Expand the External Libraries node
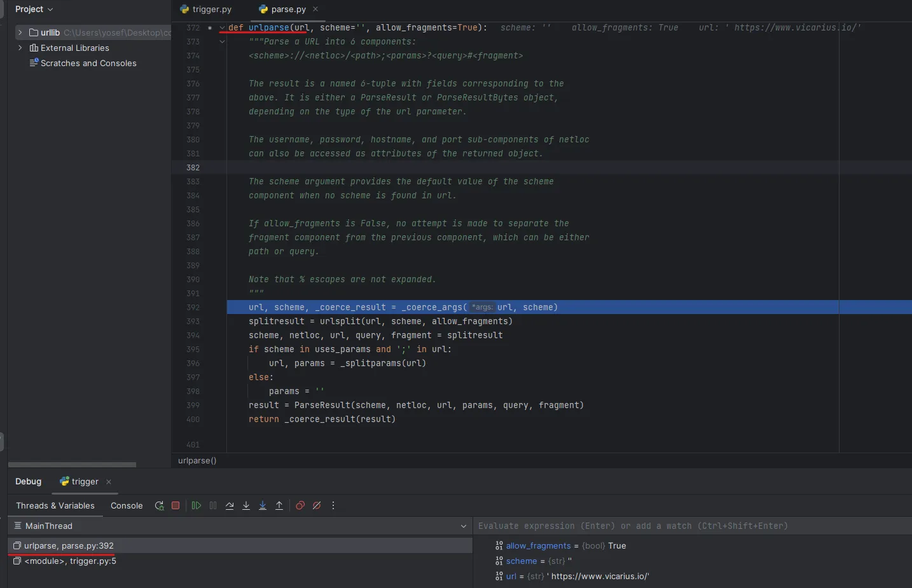 coord(20,48)
